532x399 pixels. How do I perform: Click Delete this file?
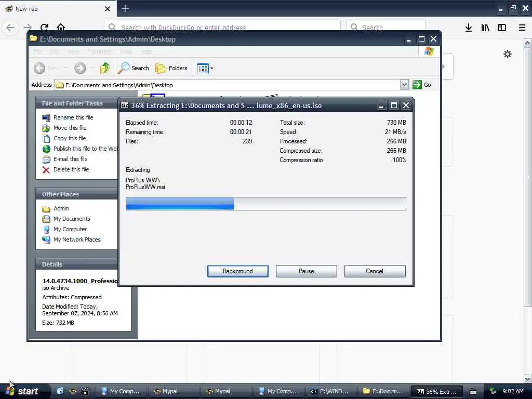[x=71, y=169]
